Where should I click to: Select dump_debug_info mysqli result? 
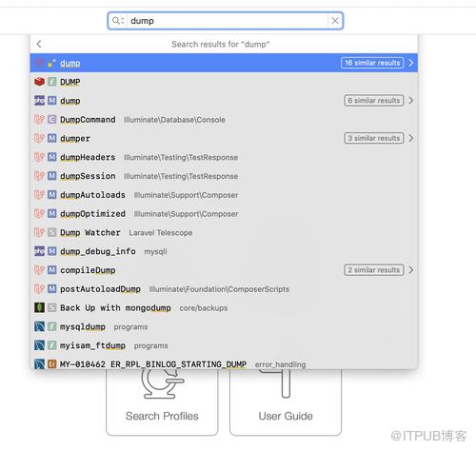224,251
